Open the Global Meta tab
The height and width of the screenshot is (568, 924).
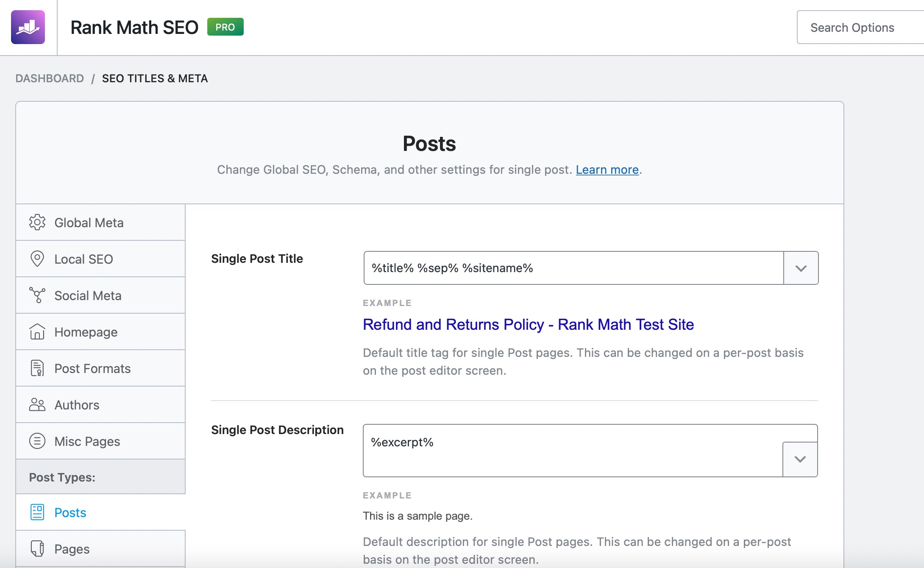(x=100, y=223)
